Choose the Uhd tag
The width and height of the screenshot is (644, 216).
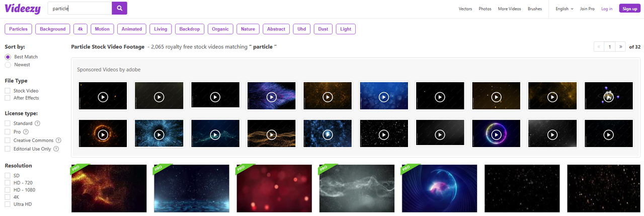click(x=302, y=29)
